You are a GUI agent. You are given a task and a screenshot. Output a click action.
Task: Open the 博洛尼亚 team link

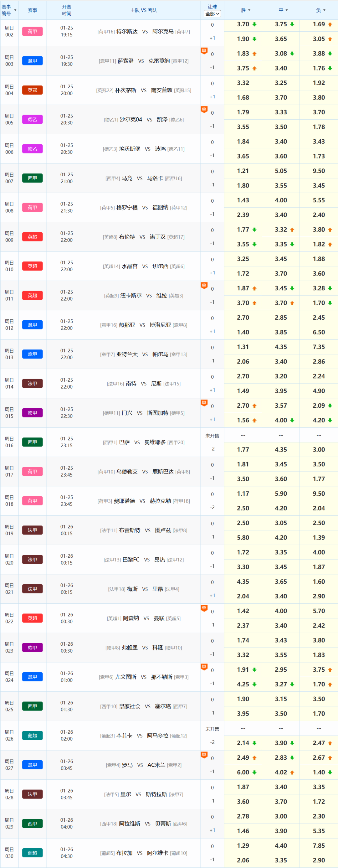(160, 325)
